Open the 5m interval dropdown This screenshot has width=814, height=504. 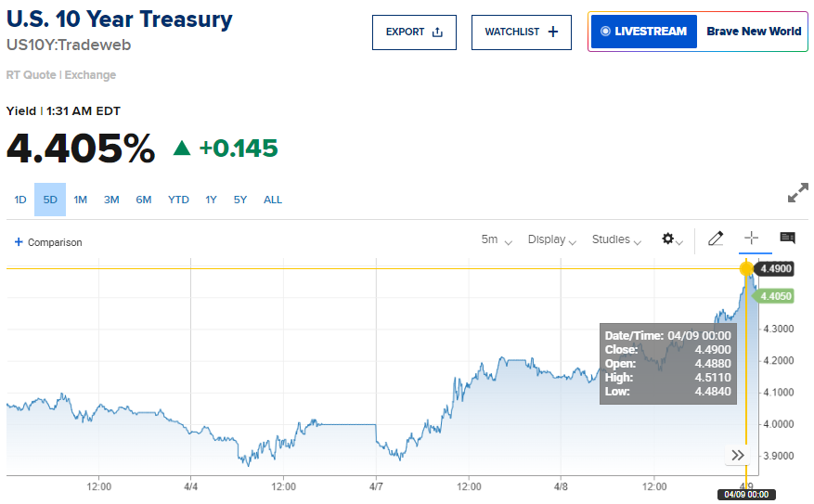[497, 239]
